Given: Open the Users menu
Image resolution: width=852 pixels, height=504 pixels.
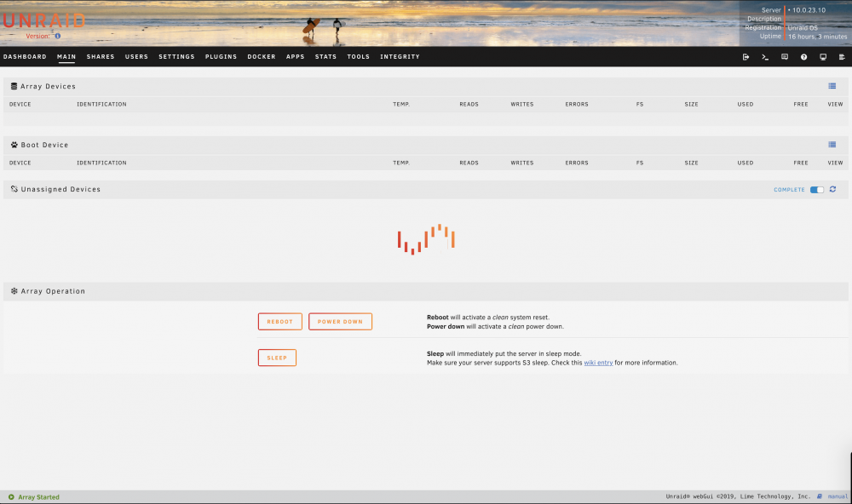Looking at the screenshot, I should 136,56.
